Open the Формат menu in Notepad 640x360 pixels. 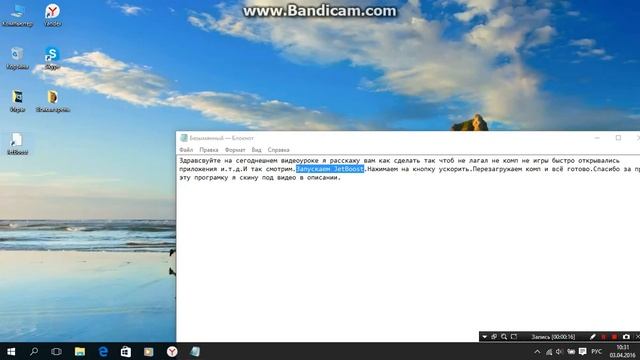pyautogui.click(x=235, y=150)
